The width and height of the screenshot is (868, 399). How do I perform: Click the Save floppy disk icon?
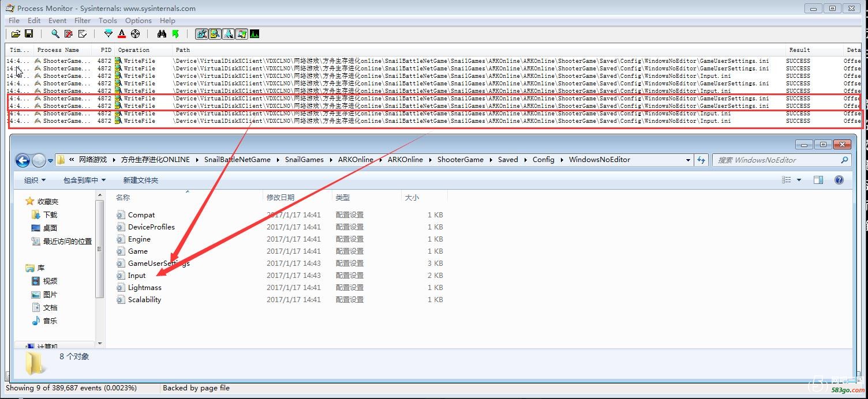(29, 34)
